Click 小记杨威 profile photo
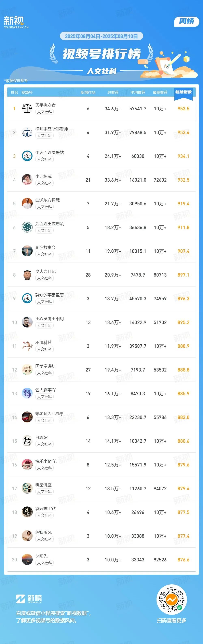203x644 pixels. click(x=27, y=180)
